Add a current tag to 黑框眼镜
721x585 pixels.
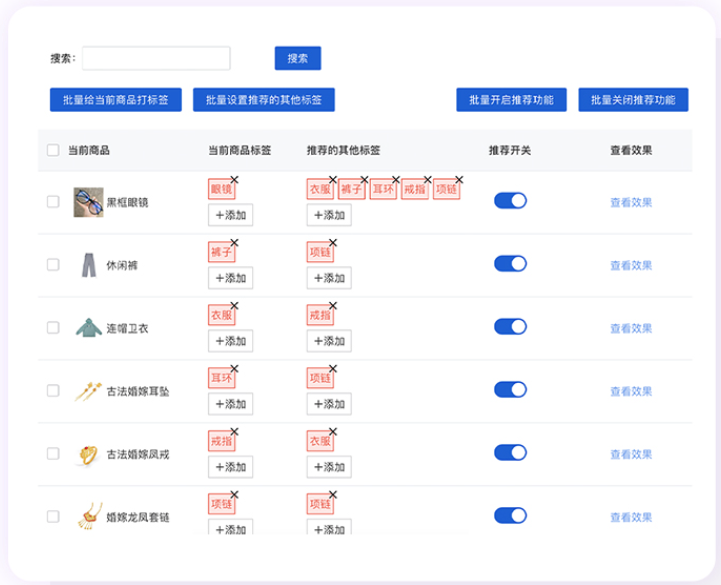pos(230,215)
